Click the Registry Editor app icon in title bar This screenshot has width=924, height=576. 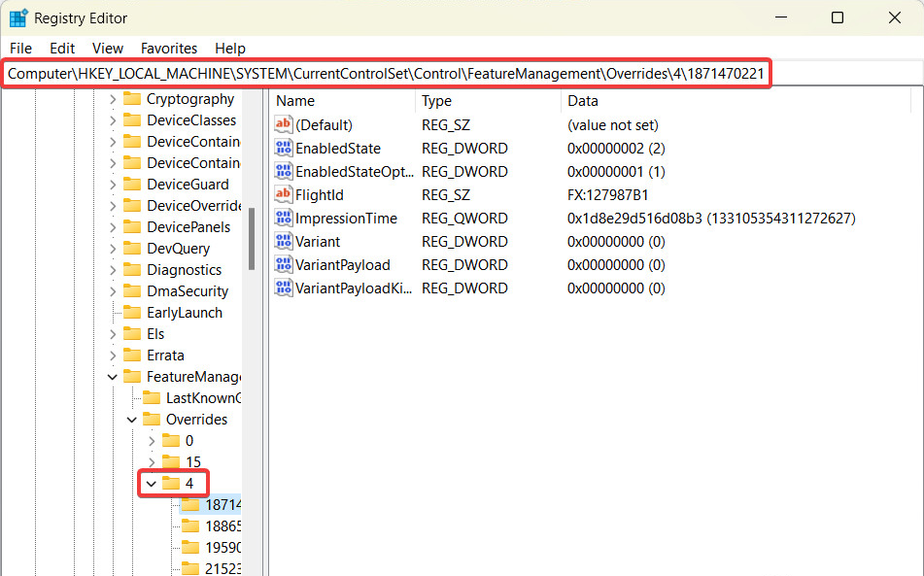click(x=18, y=18)
